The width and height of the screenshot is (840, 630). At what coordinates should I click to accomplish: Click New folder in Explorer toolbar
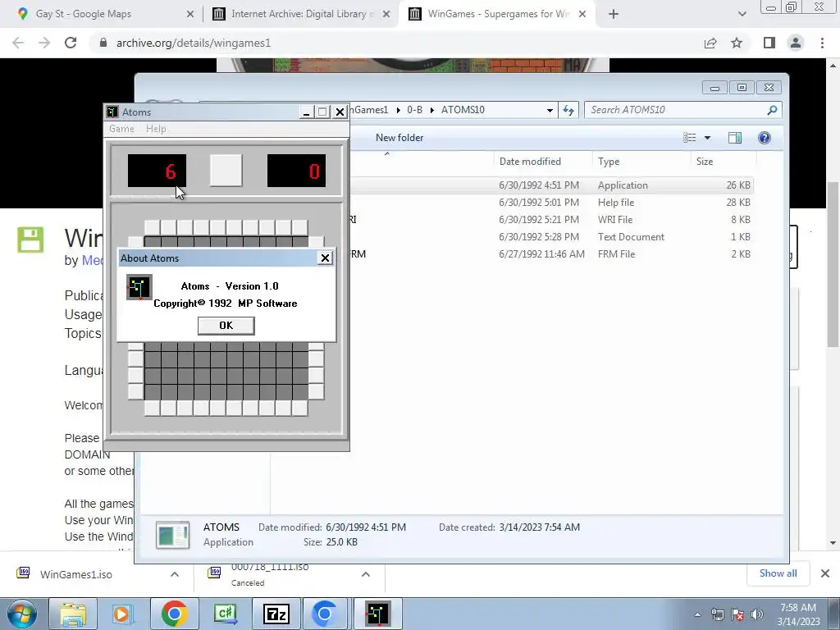(x=399, y=138)
